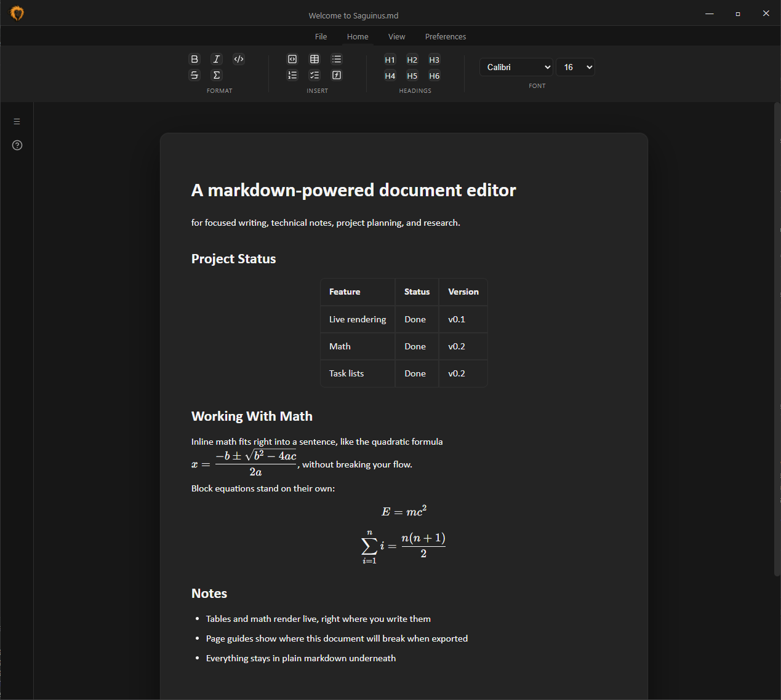Insert a numbered list
The width and height of the screenshot is (781, 700).
[292, 75]
